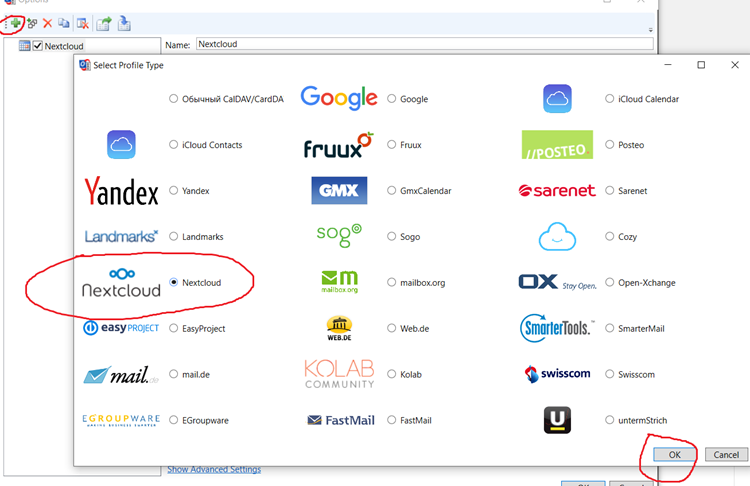Click the Google logo
The height and width of the screenshot is (486, 750).
(339, 98)
